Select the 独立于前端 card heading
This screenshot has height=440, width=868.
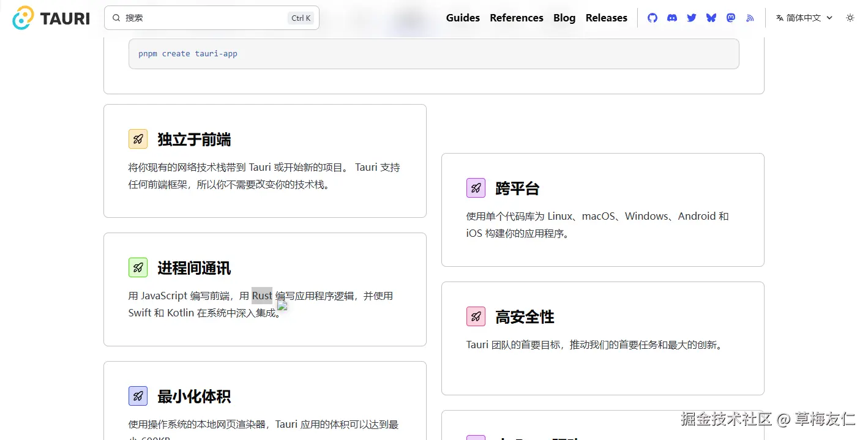coord(194,140)
